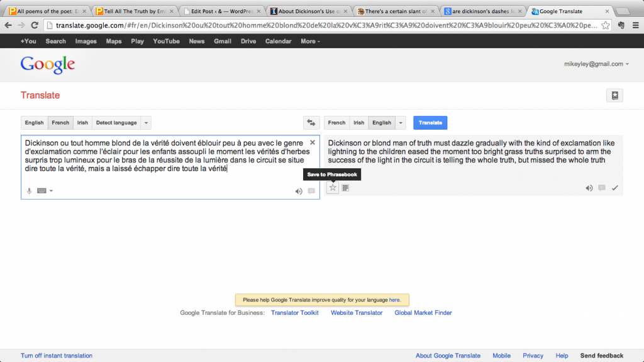Choose Detect language option
Viewport: 644px width, 362px height.
[x=116, y=123]
